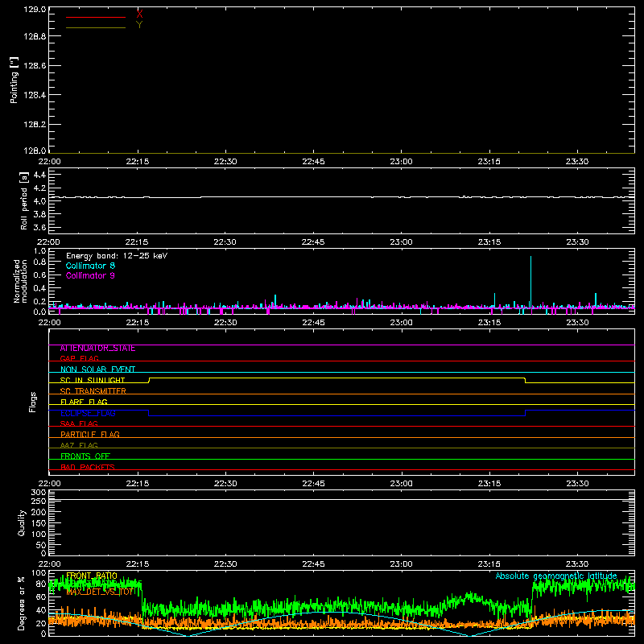Click the 300 tick on Quality axis

[39, 493]
